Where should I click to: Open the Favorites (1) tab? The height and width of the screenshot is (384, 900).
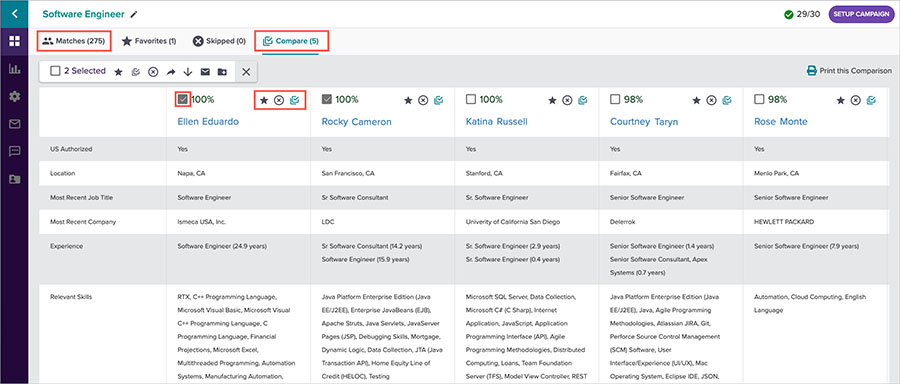click(x=149, y=41)
